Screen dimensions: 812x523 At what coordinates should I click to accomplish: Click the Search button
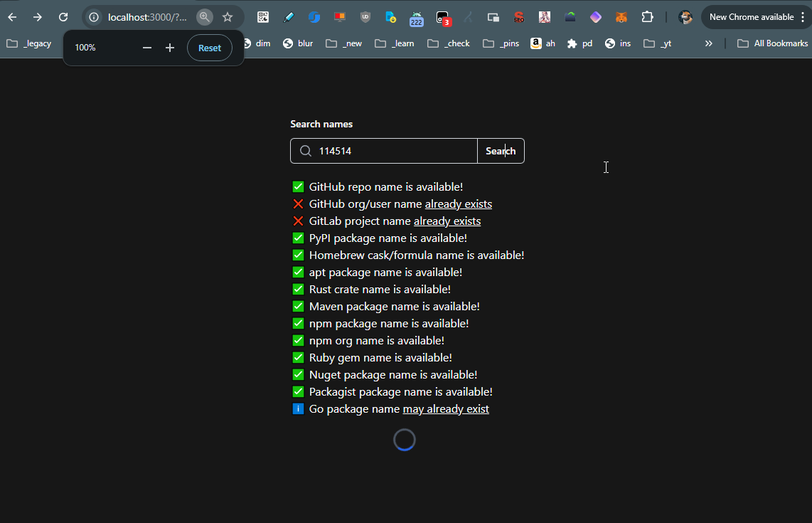[x=501, y=151]
